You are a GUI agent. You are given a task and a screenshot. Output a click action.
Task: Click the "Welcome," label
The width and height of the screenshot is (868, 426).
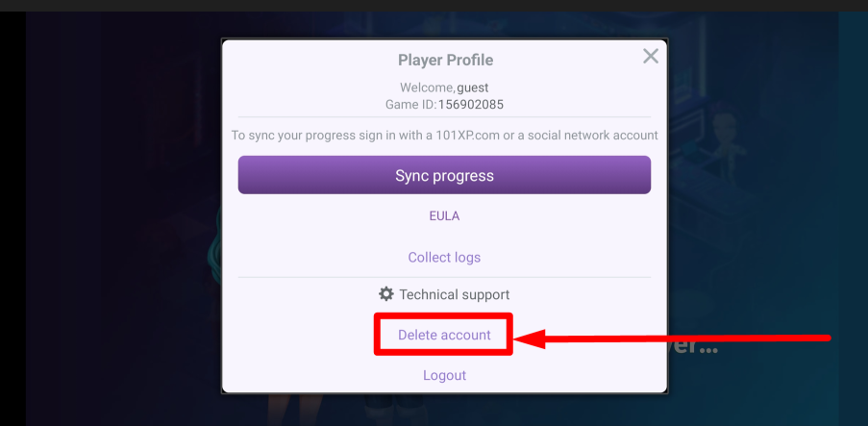click(x=428, y=88)
